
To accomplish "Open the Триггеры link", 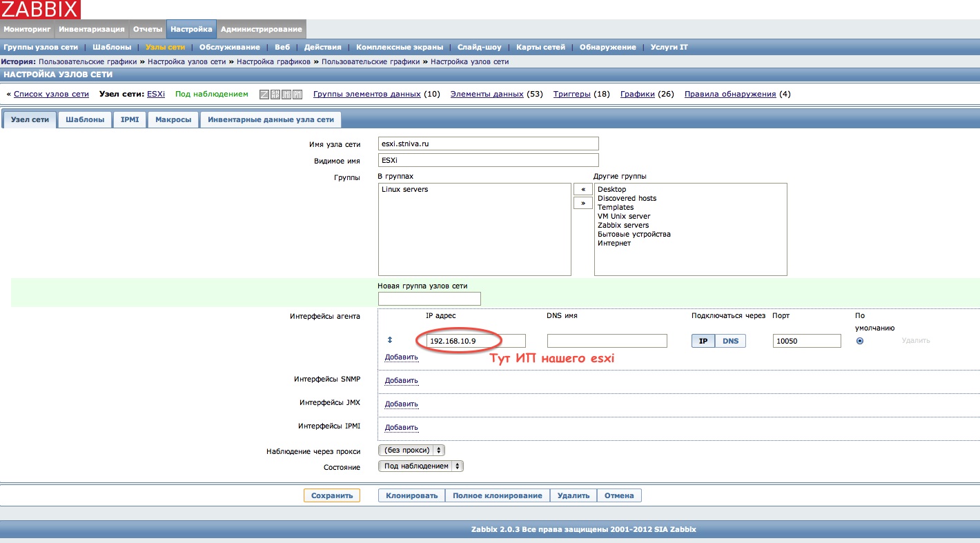I will click(x=571, y=94).
